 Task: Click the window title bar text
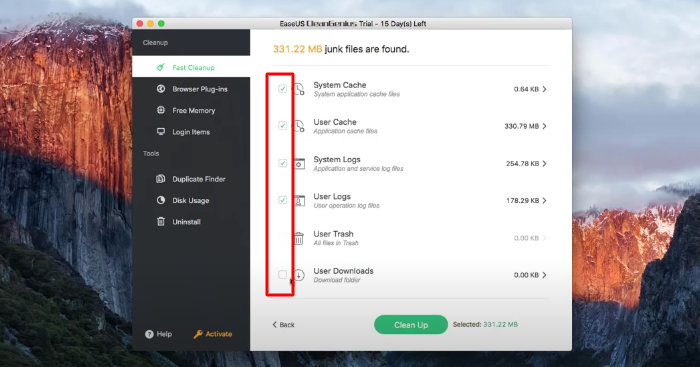pyautogui.click(x=353, y=24)
